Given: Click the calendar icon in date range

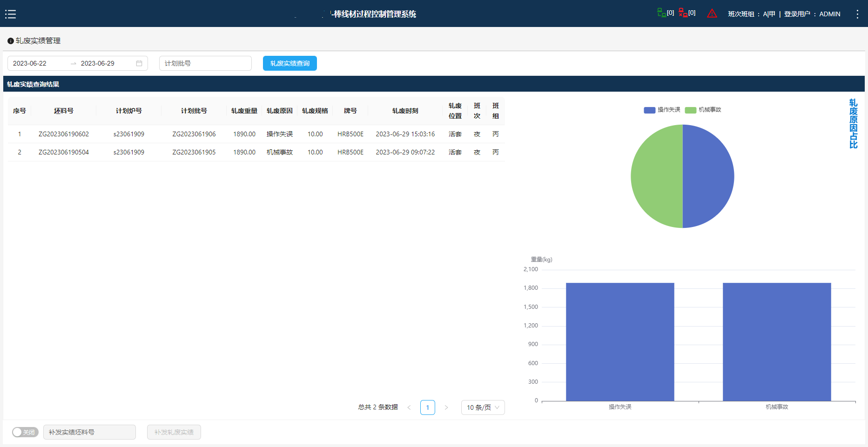Looking at the screenshot, I should pyautogui.click(x=139, y=63).
